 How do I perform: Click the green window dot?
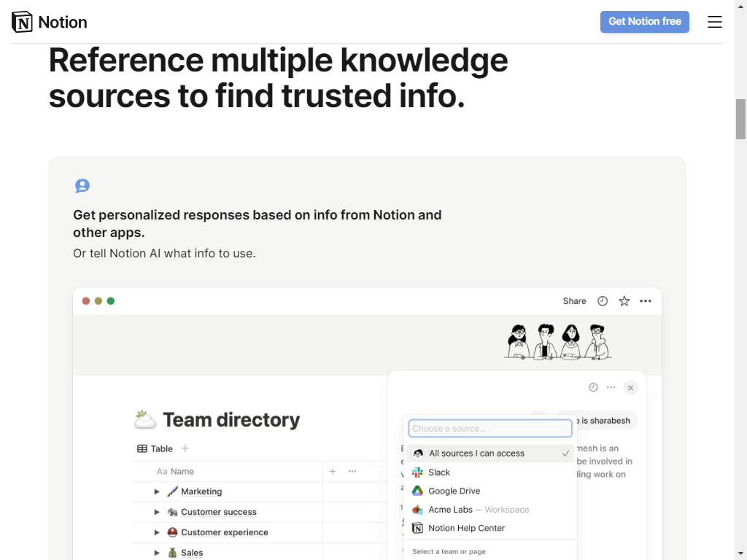pos(111,301)
